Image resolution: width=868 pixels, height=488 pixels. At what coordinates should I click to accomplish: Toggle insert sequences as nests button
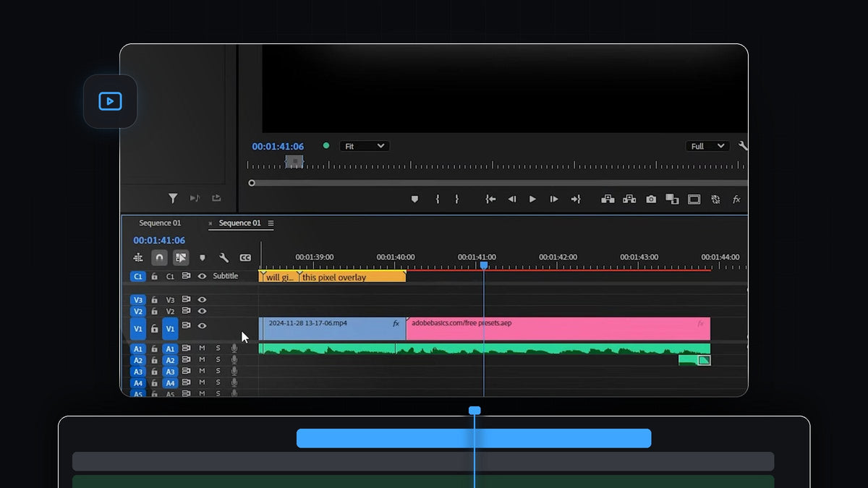(x=138, y=257)
